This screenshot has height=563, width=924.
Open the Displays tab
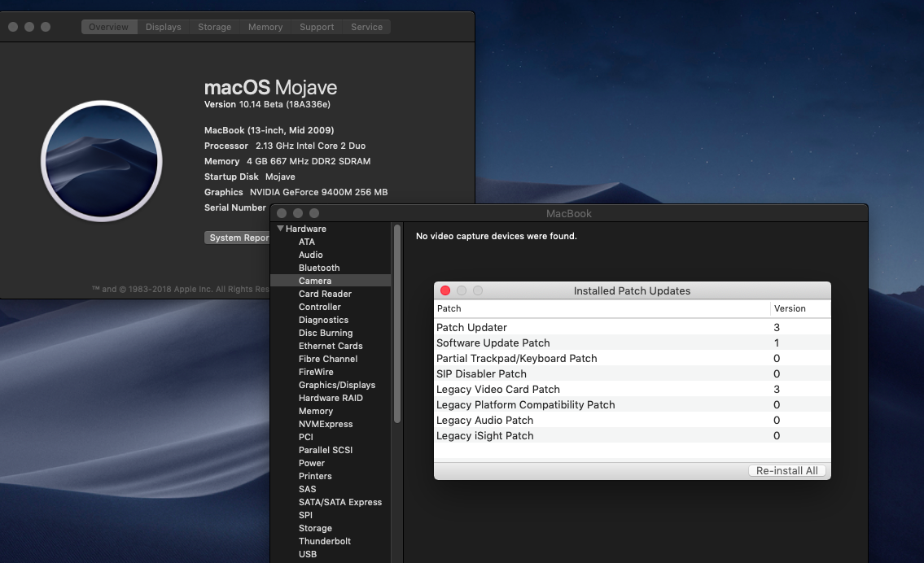click(164, 27)
